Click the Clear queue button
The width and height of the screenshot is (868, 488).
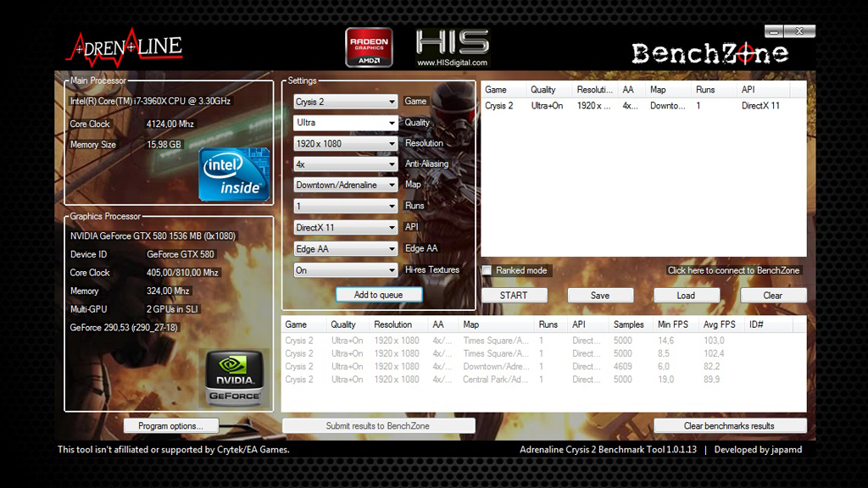click(x=773, y=296)
